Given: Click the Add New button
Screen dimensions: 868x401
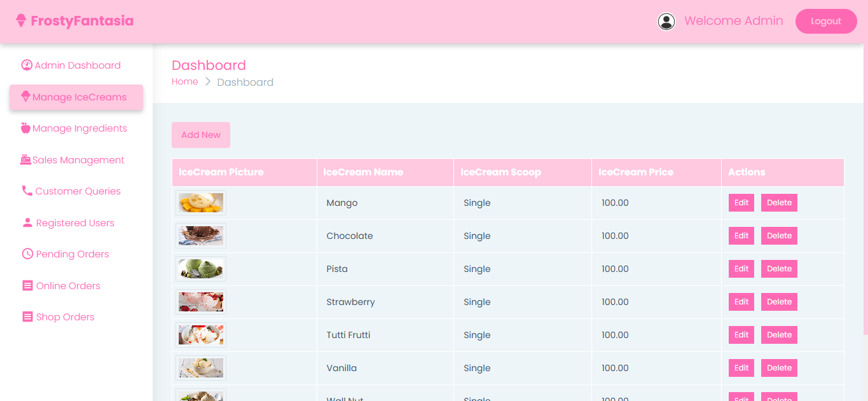Looking at the screenshot, I should (x=201, y=135).
